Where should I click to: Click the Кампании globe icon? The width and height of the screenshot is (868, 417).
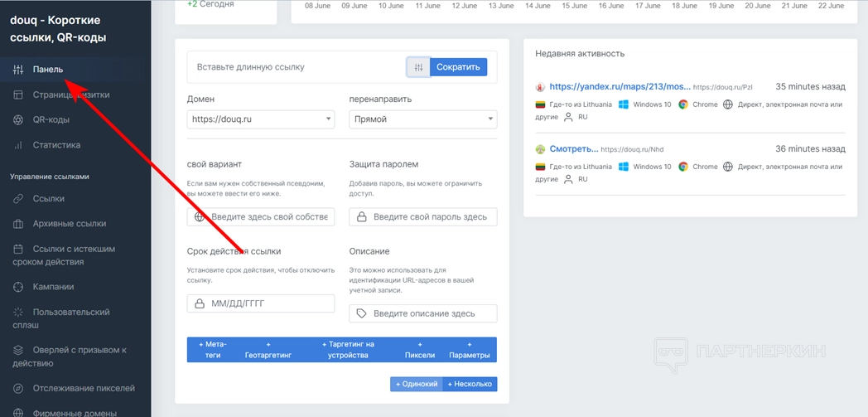coord(17,287)
